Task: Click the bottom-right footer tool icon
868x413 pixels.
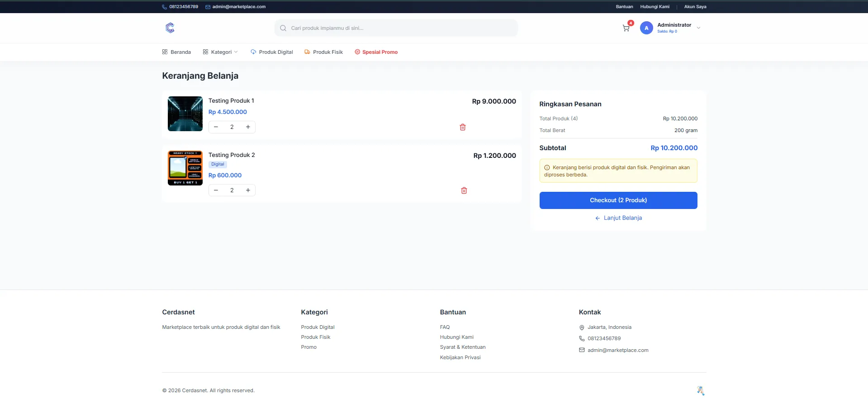Action: 701,391
